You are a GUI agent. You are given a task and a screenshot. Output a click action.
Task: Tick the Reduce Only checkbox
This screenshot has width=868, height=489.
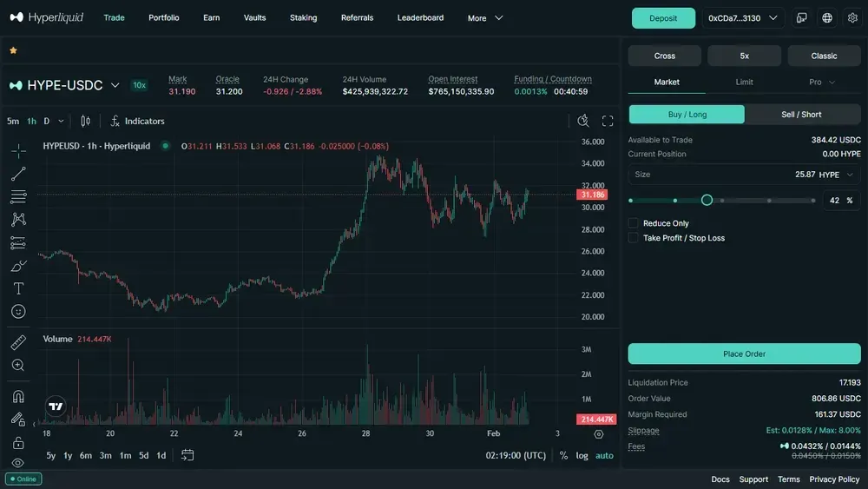pos(633,223)
